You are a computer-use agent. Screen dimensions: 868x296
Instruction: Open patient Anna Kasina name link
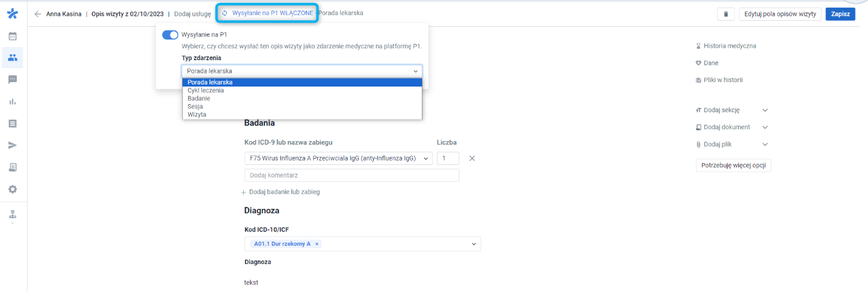(x=64, y=14)
